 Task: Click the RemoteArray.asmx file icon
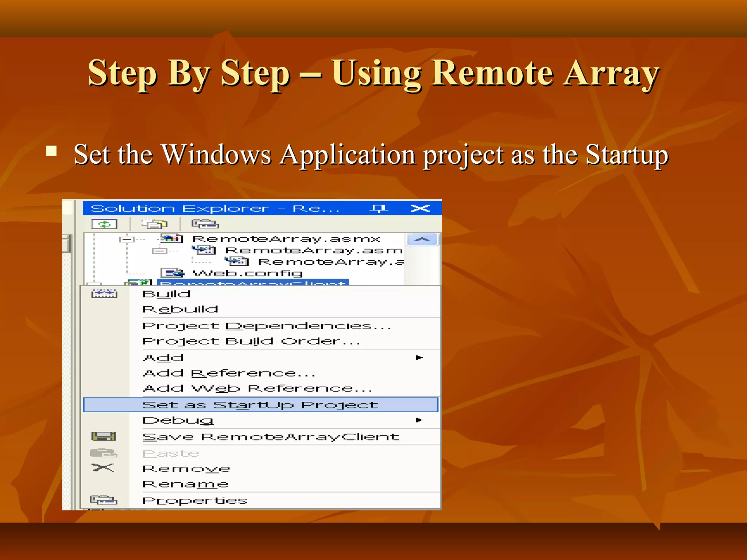coord(171,238)
